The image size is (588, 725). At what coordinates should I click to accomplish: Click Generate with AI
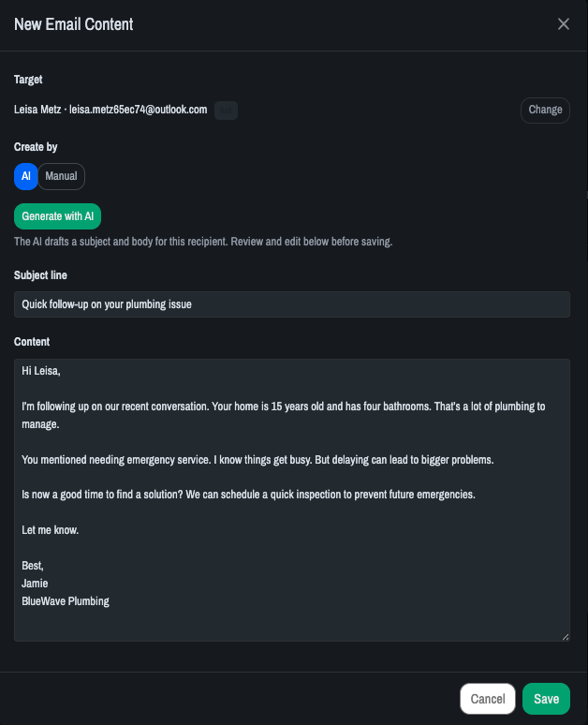point(57,216)
